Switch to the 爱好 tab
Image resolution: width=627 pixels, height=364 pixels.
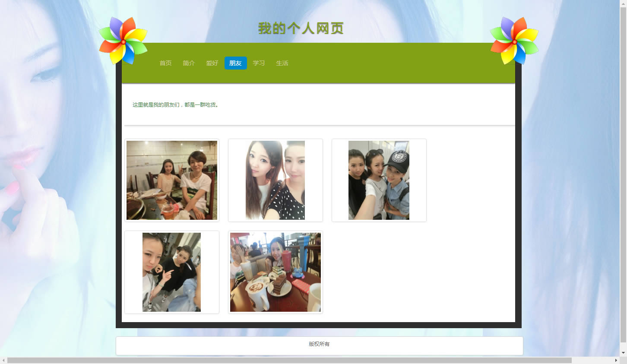click(x=212, y=63)
